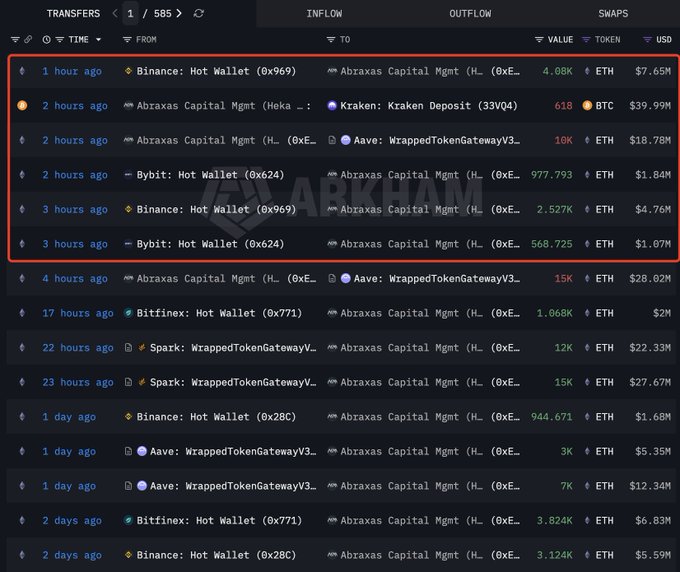Click the Bitfinex logo on the 3.824K row
Screen dimensions: 680x572
click(128, 520)
